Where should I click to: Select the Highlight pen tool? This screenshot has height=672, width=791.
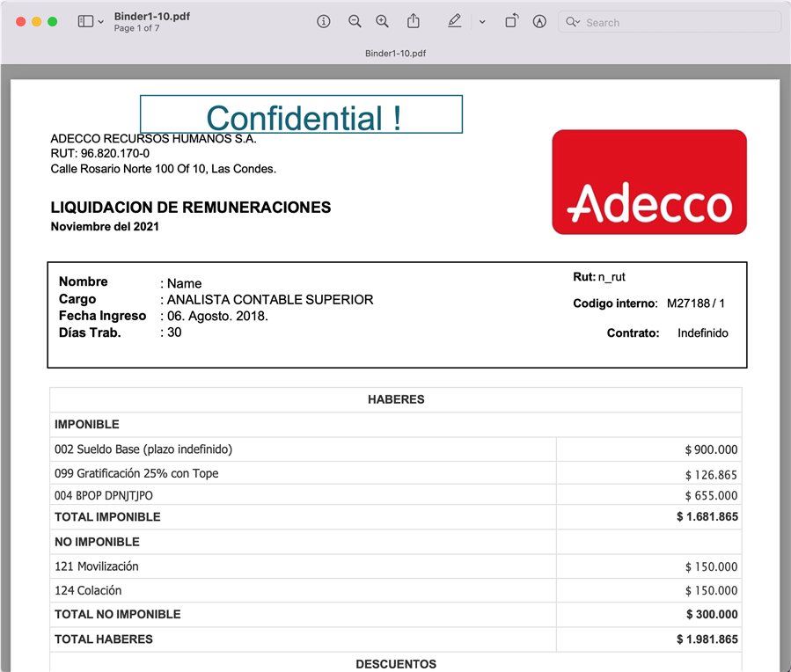pyautogui.click(x=454, y=22)
